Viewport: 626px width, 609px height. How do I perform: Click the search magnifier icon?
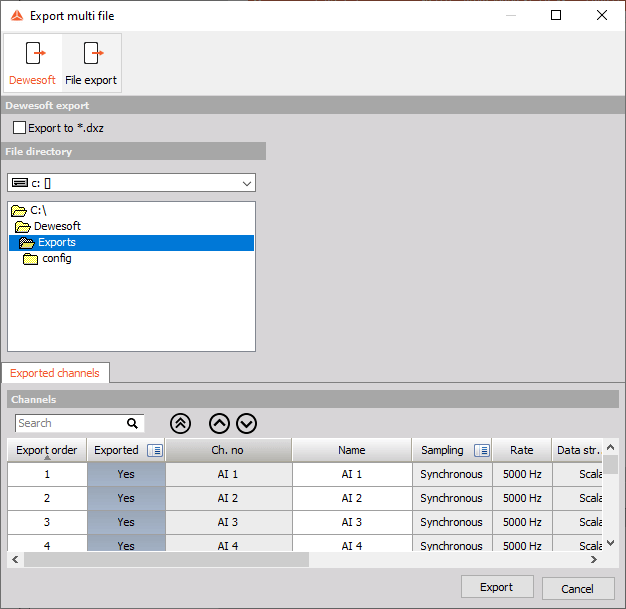[x=133, y=423]
